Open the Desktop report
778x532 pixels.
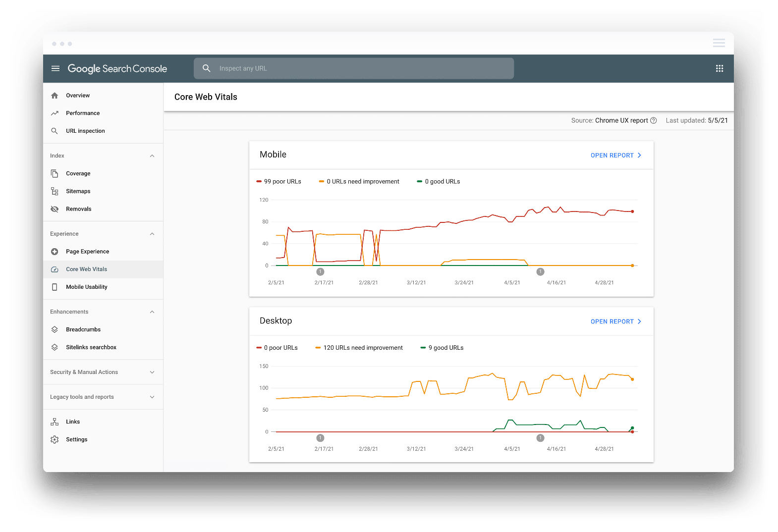tap(616, 321)
